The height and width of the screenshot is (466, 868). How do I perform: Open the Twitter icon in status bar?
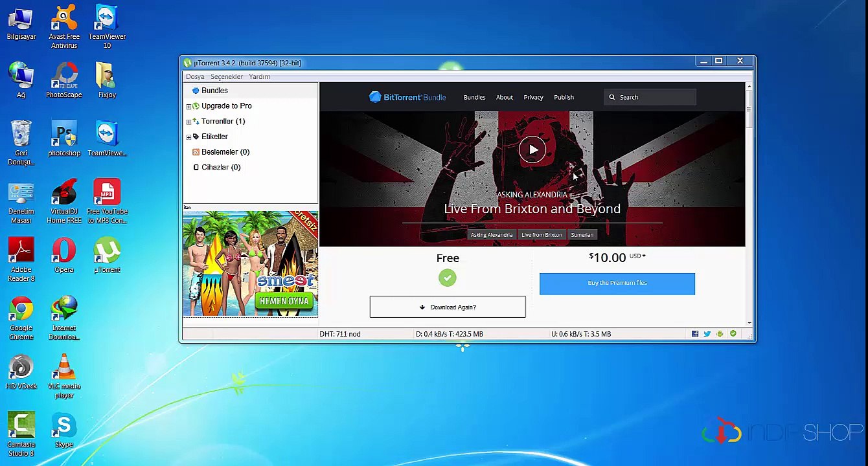(x=707, y=334)
